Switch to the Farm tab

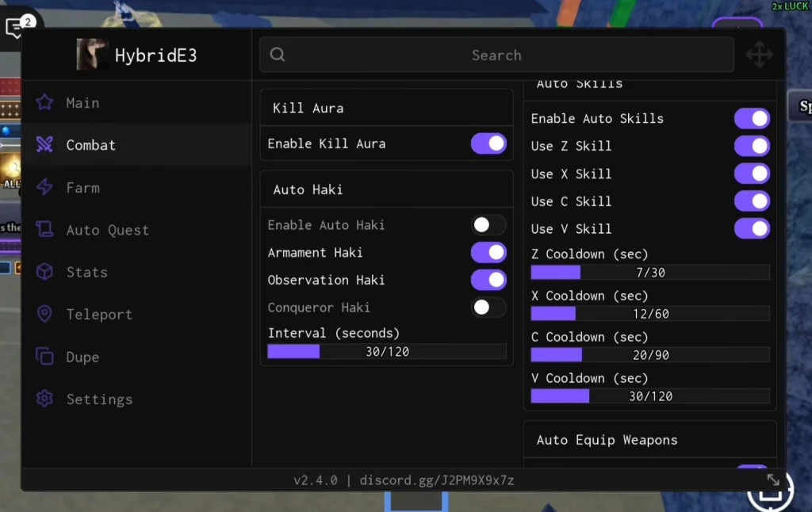click(x=136, y=187)
